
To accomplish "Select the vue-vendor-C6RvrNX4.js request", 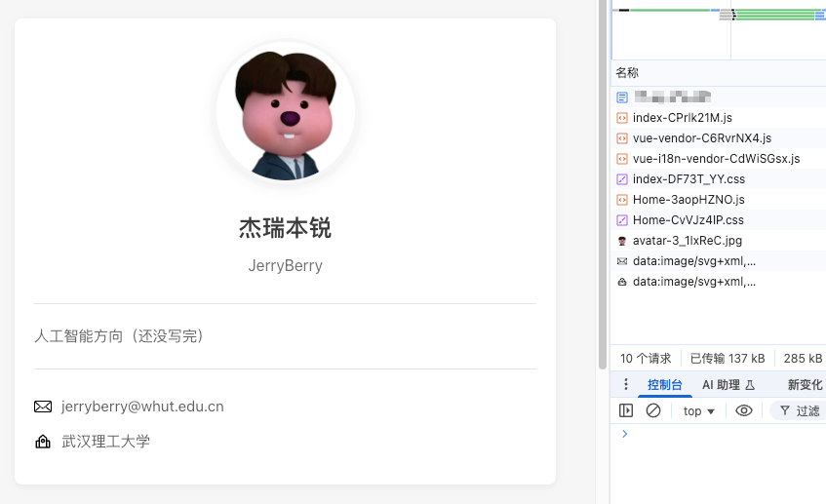I will point(718,138).
